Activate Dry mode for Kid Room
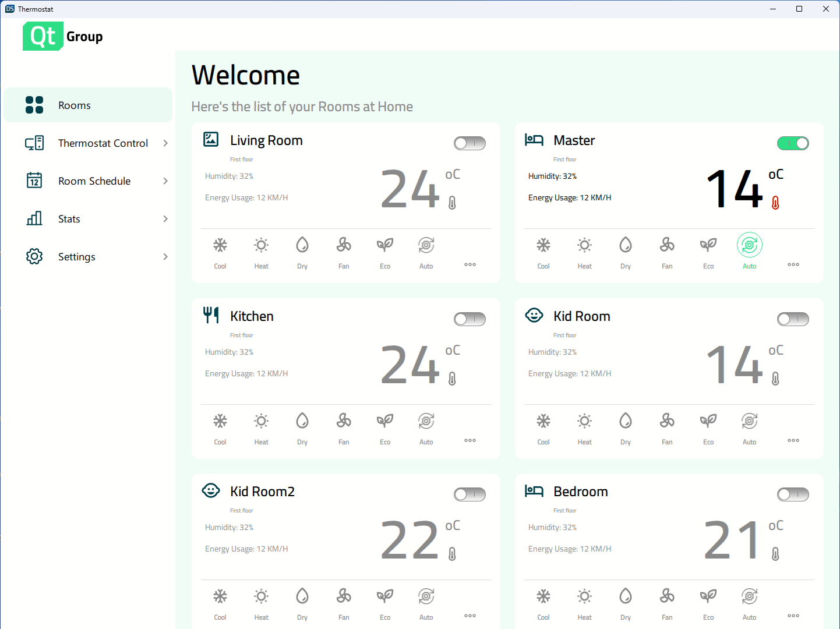This screenshot has width=840, height=629. (625, 427)
